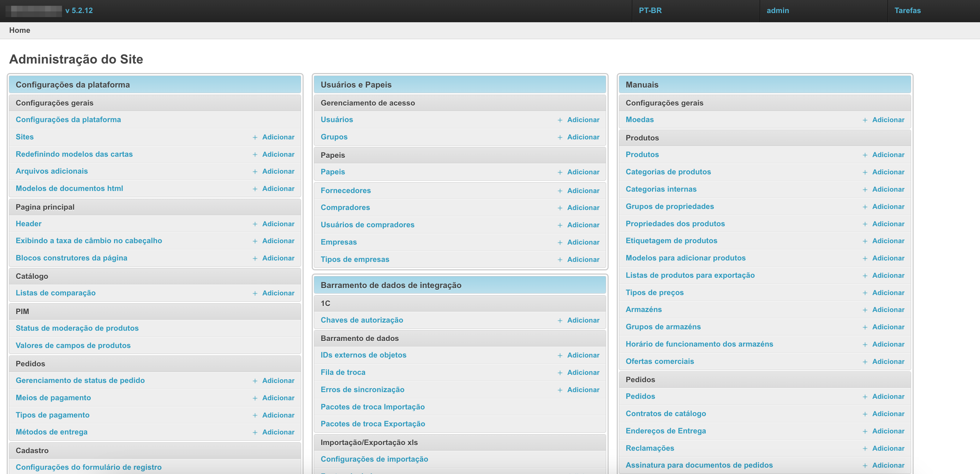Click the plus icon next to Armazéns

(865, 310)
